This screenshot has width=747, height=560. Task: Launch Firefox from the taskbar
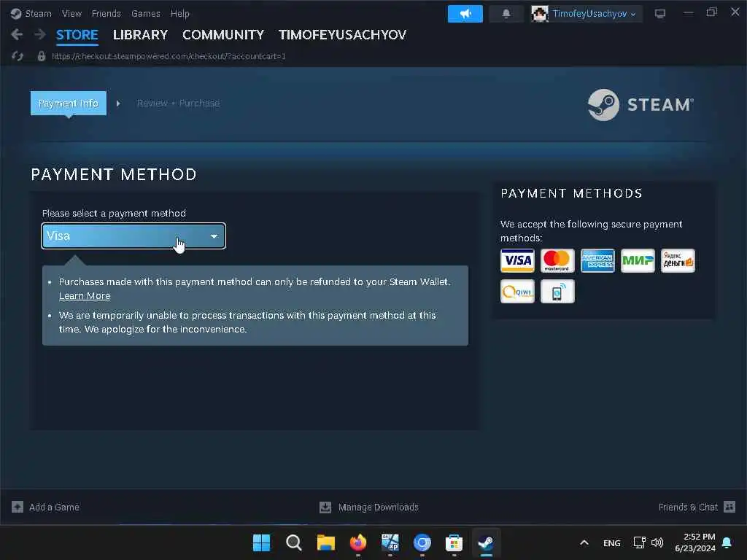tap(357, 542)
